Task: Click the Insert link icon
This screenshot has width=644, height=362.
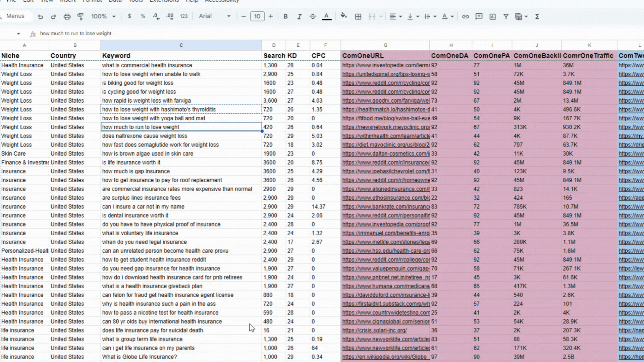Action: click(x=465, y=16)
